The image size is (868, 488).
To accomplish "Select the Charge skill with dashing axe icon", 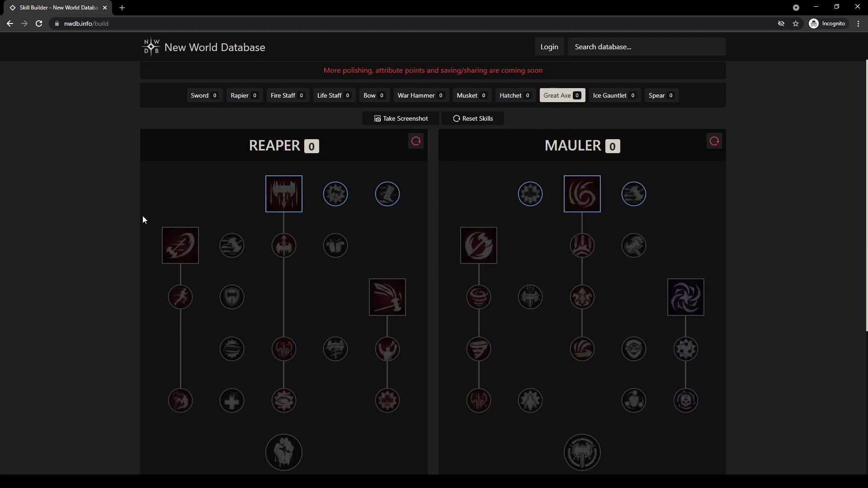I will coord(180,245).
